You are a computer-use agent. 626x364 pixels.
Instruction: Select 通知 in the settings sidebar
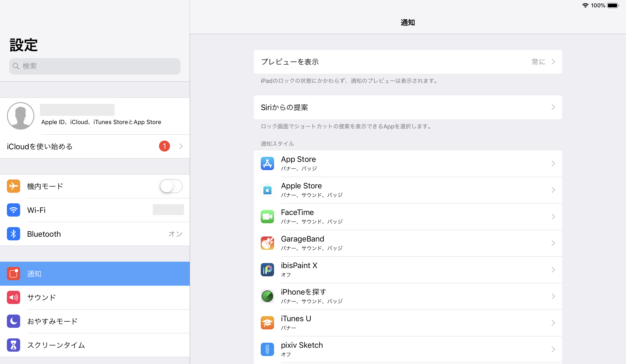(x=95, y=274)
